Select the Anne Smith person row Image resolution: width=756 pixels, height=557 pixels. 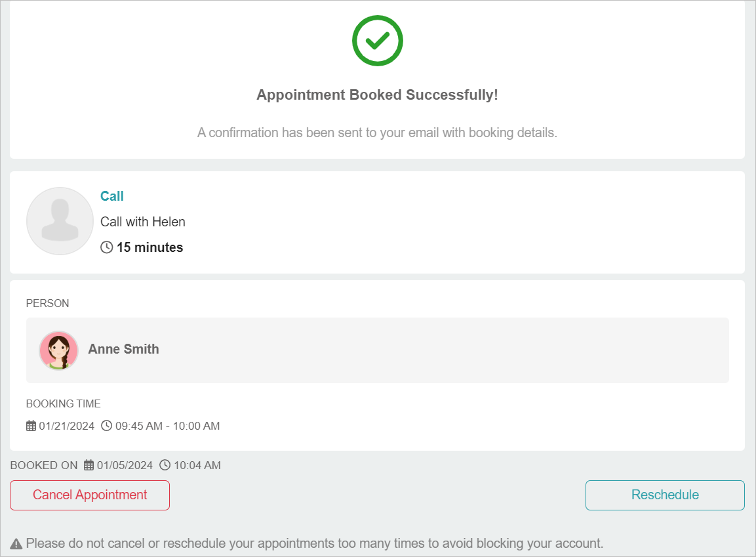[378, 350]
